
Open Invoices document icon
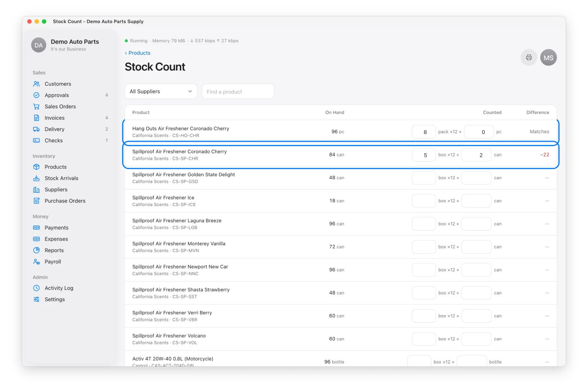click(36, 118)
